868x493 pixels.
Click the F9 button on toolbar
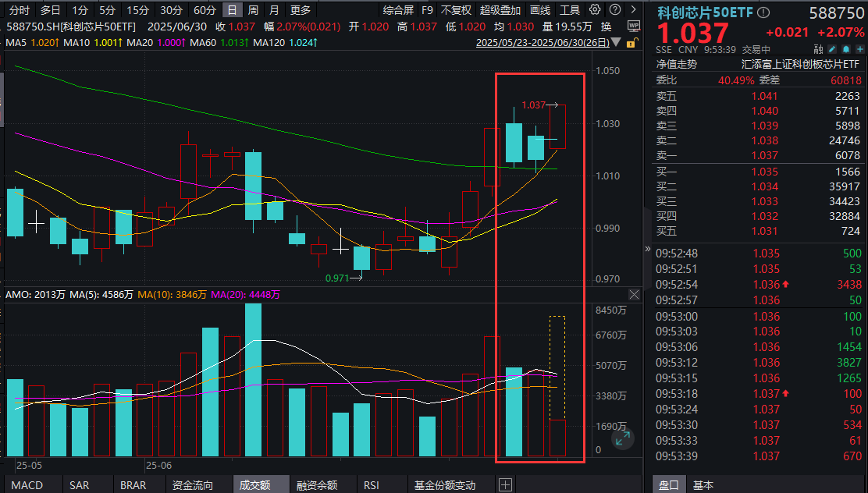point(429,10)
